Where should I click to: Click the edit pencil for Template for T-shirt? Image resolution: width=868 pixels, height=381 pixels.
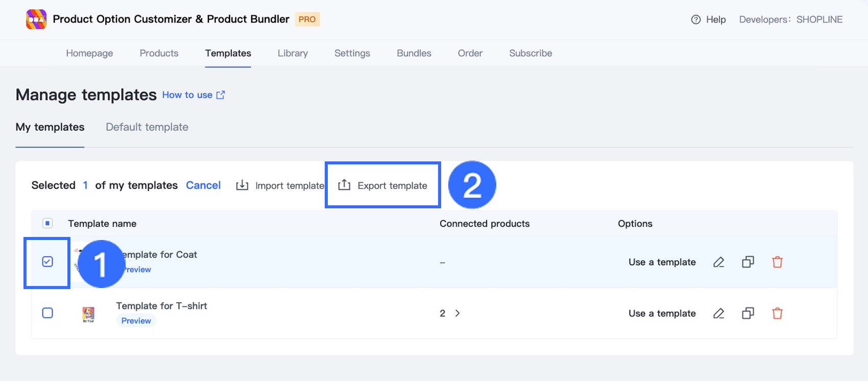click(718, 313)
